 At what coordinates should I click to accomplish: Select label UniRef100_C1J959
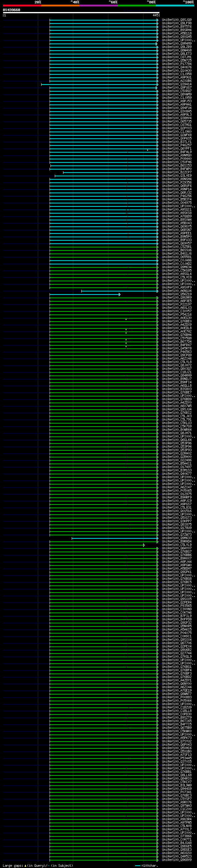(x=177, y=98)
